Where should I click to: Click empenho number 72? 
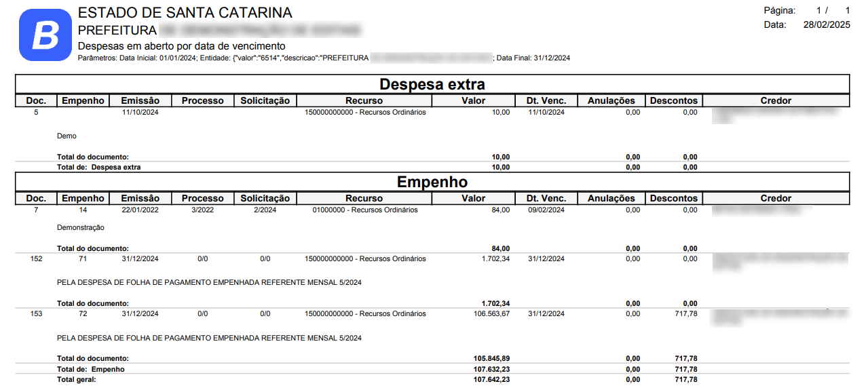tap(83, 314)
